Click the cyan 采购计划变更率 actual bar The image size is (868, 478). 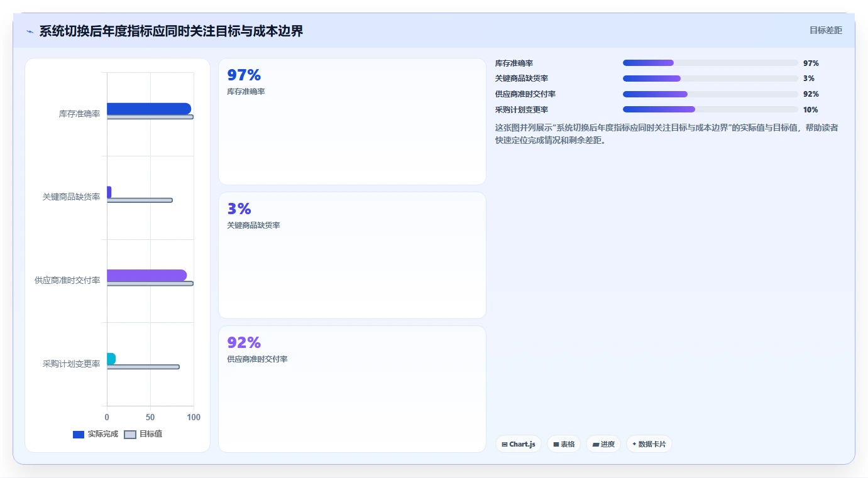[111, 359]
